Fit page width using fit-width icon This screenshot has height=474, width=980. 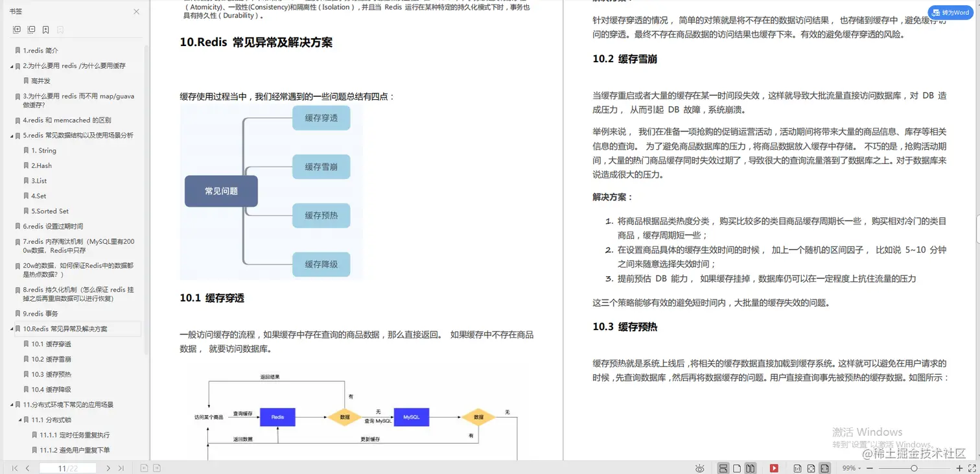pyautogui.click(x=825, y=468)
